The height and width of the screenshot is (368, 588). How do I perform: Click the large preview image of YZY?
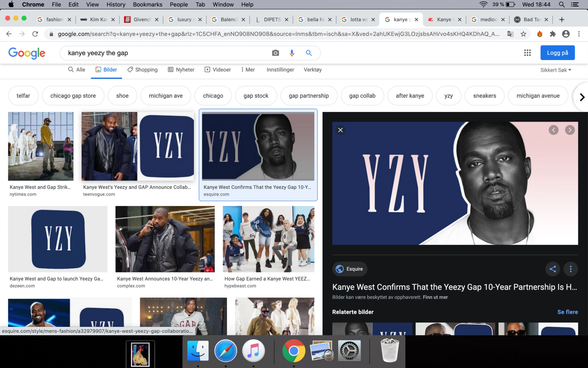click(455, 183)
